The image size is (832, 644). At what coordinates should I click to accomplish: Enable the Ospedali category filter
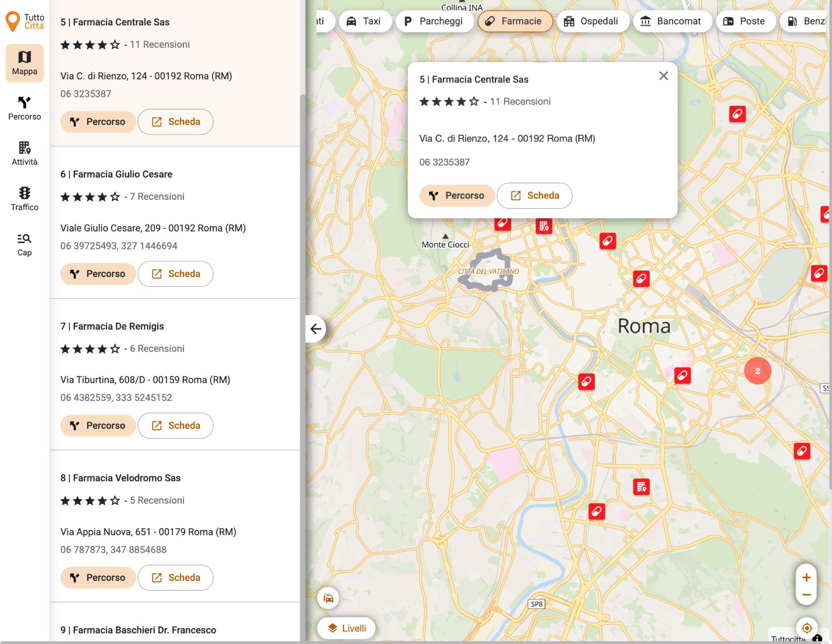coord(591,22)
